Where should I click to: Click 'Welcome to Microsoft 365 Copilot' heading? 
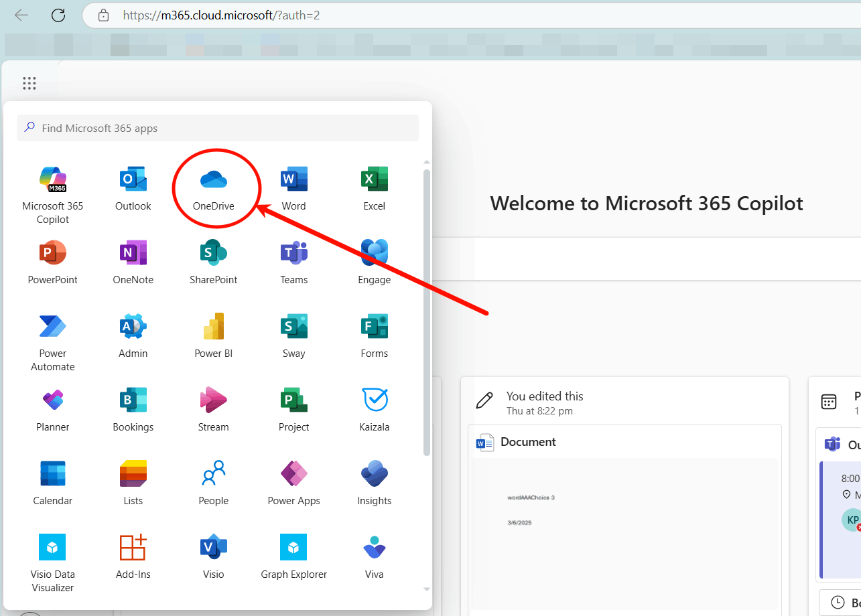[x=647, y=204]
